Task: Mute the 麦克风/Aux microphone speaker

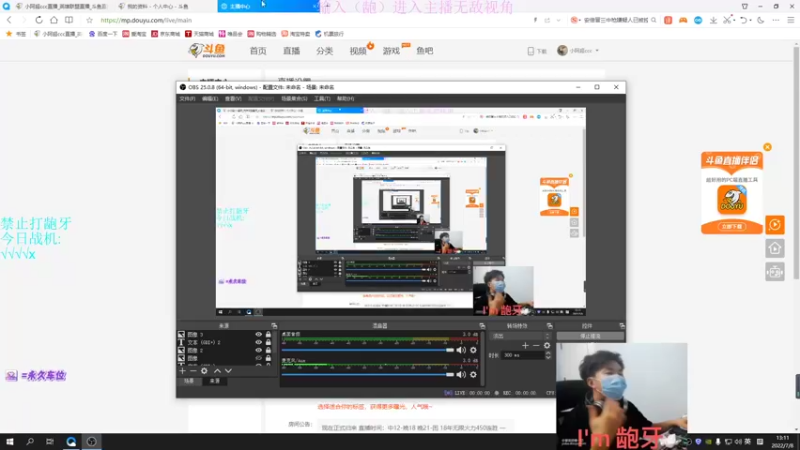Action: [461, 374]
